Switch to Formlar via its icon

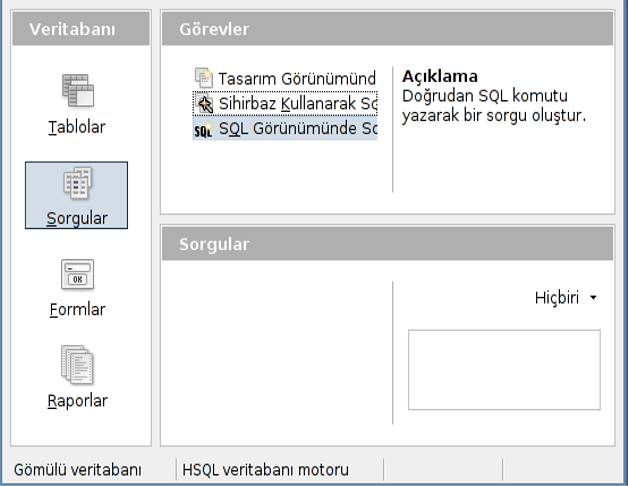point(77,274)
